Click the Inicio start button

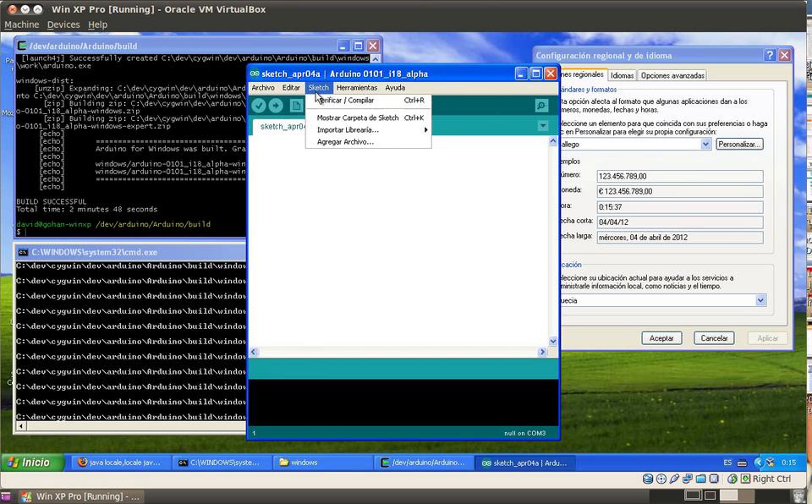(x=32, y=462)
